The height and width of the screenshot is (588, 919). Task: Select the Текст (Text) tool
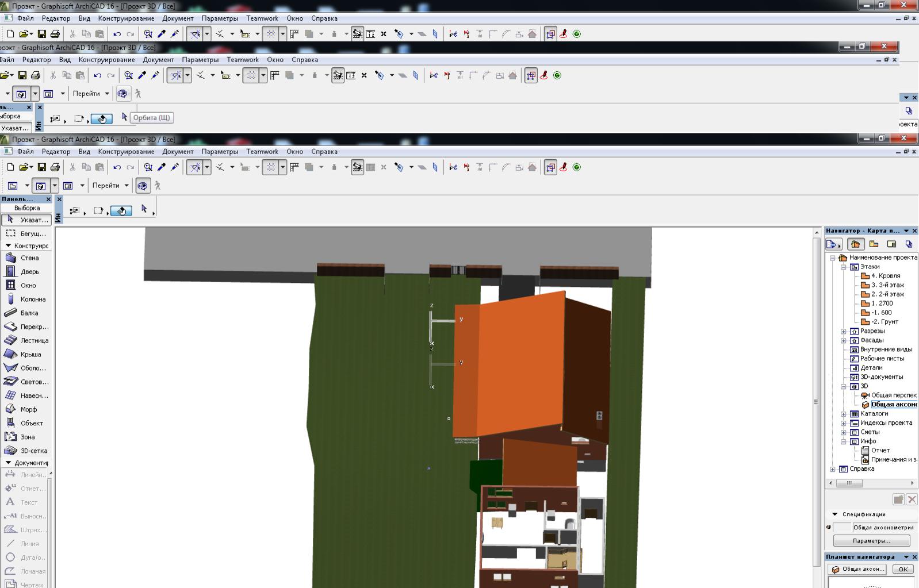click(24, 502)
